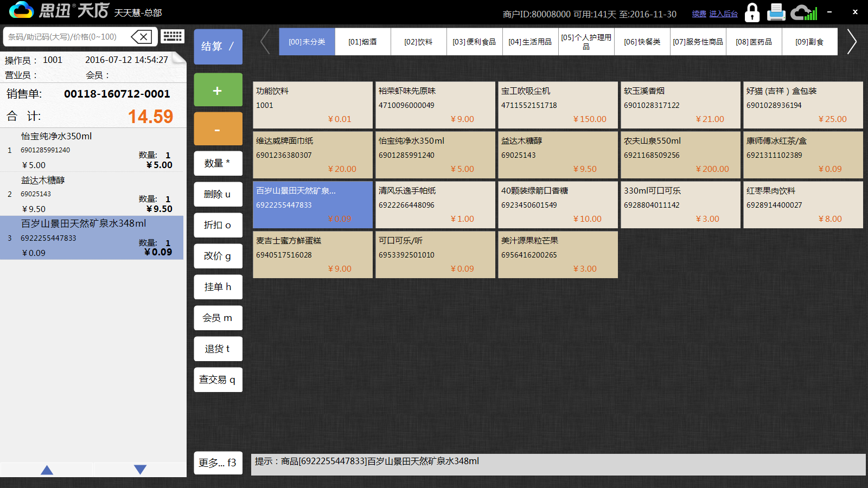Click the blue down triangle in receipt list
The image size is (868, 488).
point(140,470)
